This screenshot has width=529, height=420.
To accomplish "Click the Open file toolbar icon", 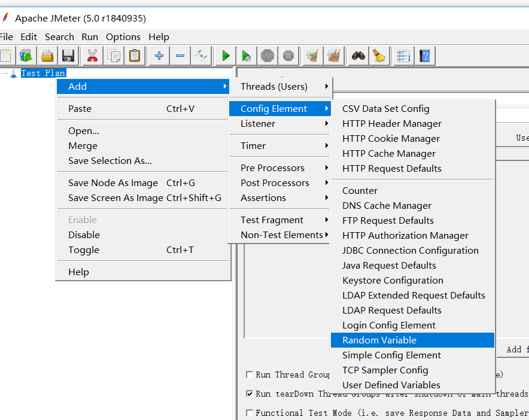I will 47,56.
